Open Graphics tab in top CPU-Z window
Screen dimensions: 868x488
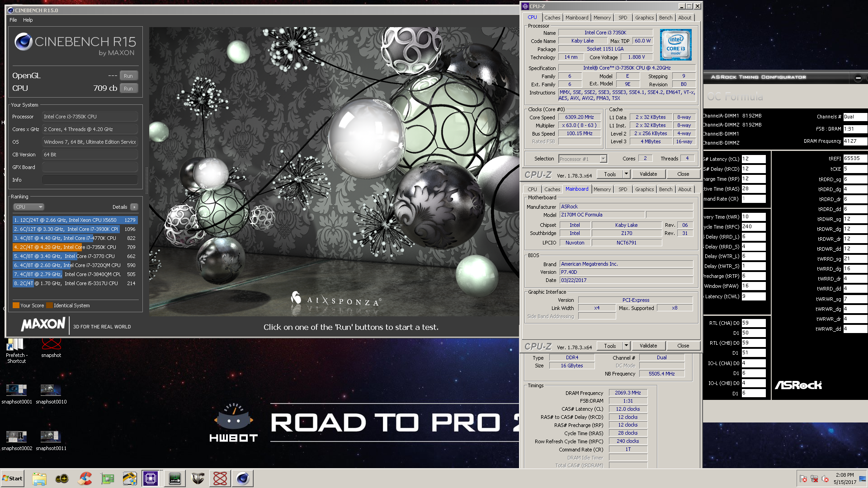point(644,18)
